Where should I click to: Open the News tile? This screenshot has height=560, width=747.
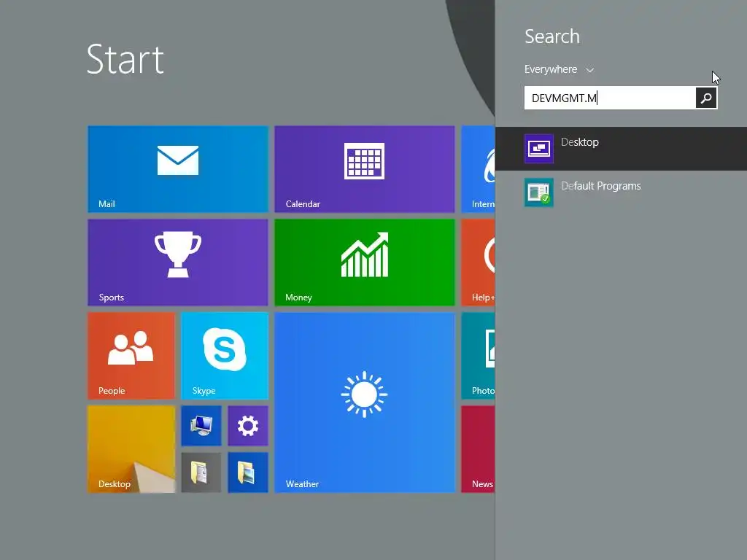click(478, 449)
